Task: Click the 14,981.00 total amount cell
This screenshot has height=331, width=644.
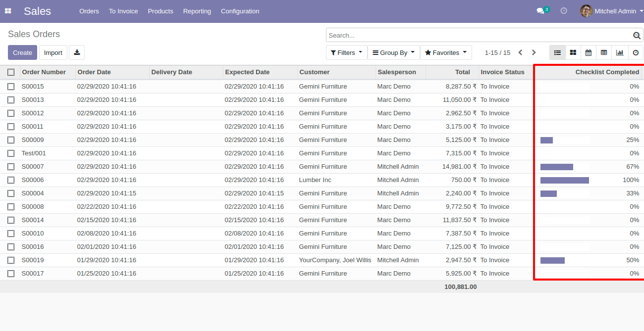Action: pos(459,167)
